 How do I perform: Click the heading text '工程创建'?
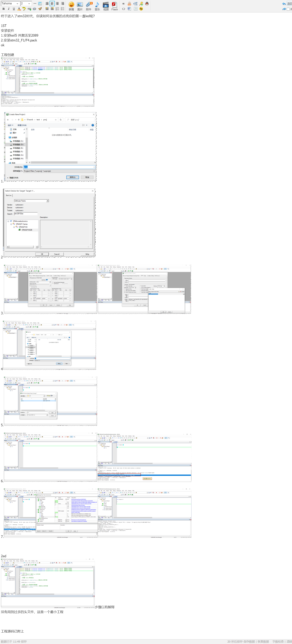[8, 55]
